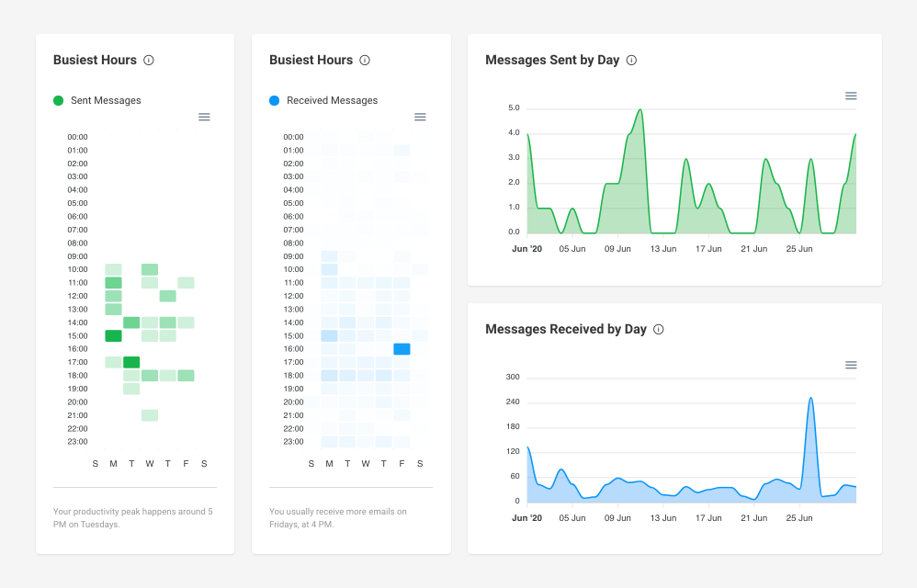Click the info icon beside "Messages Received by Day"
917x588 pixels.
(x=658, y=329)
